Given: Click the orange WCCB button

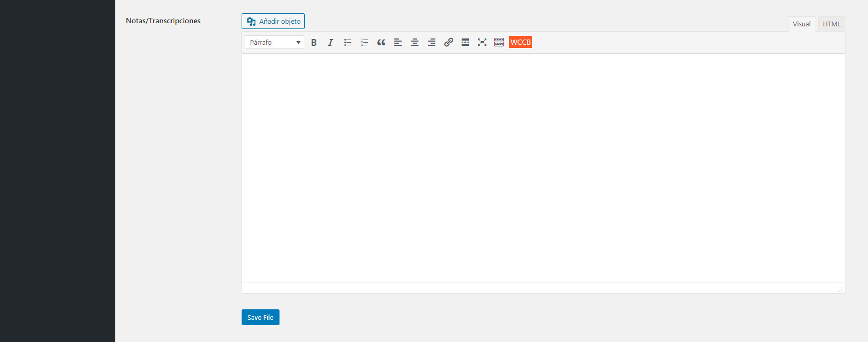Looking at the screenshot, I should 521,42.
